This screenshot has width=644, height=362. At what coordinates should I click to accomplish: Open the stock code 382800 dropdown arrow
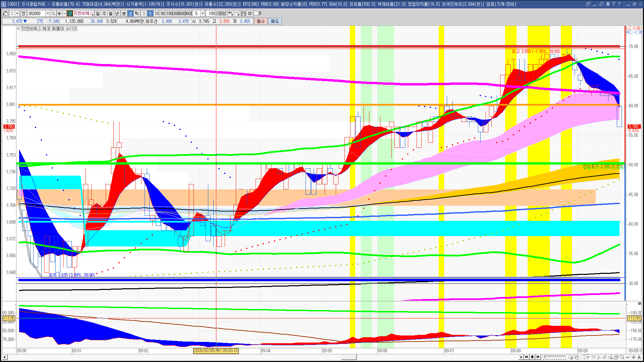[x=48, y=13]
